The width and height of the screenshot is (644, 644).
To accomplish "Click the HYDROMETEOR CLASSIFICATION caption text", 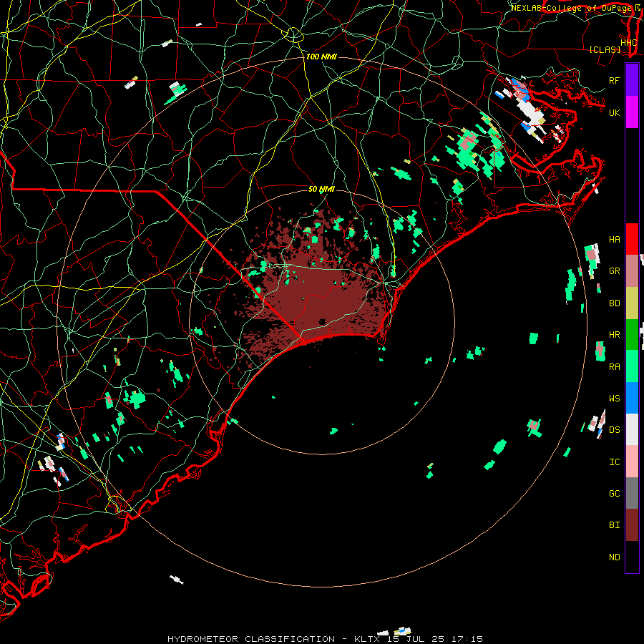I will coord(251,639).
